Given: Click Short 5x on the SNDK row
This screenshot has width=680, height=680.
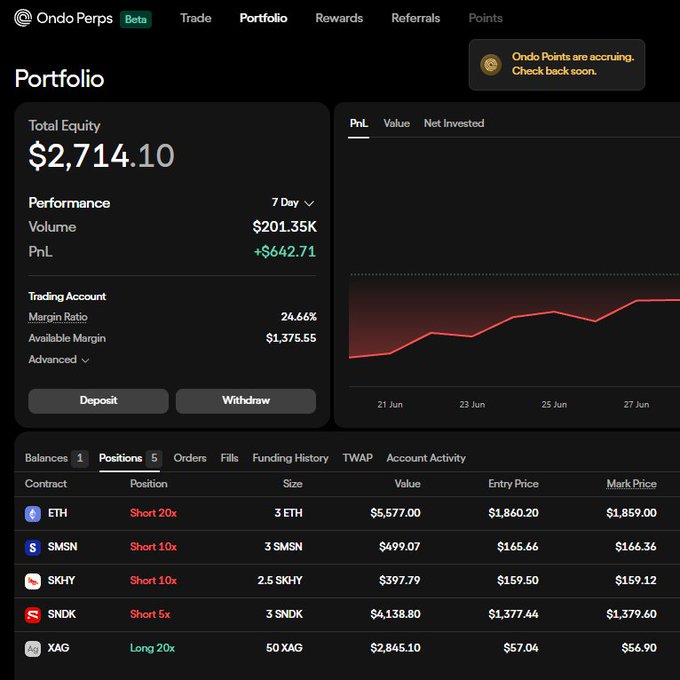Looking at the screenshot, I should click(x=150, y=615).
